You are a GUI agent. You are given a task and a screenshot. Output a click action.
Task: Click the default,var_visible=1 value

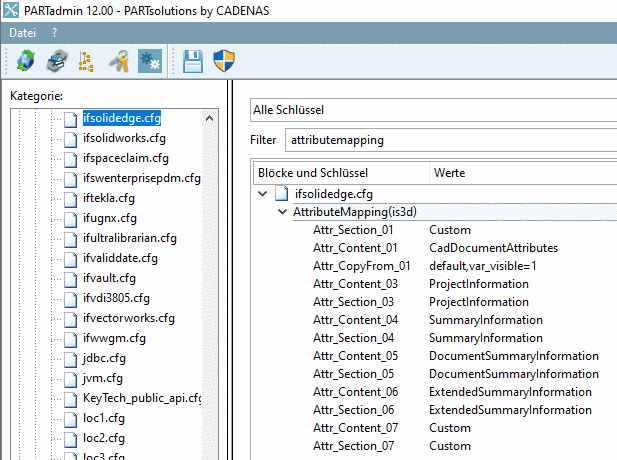483,266
